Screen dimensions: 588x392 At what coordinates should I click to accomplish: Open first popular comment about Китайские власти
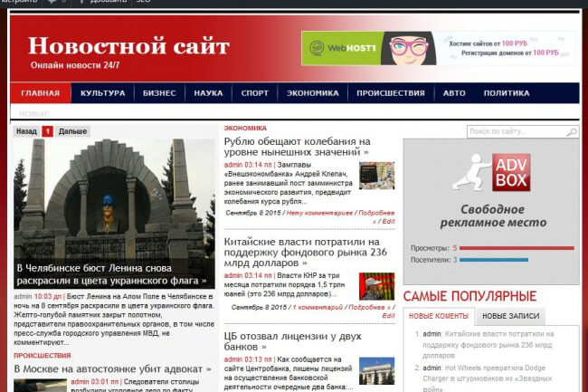point(488,344)
